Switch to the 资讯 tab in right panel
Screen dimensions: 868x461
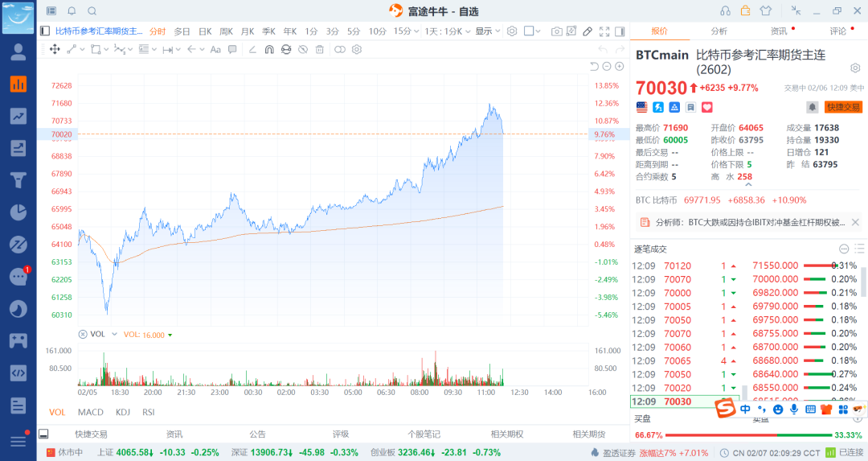click(779, 31)
